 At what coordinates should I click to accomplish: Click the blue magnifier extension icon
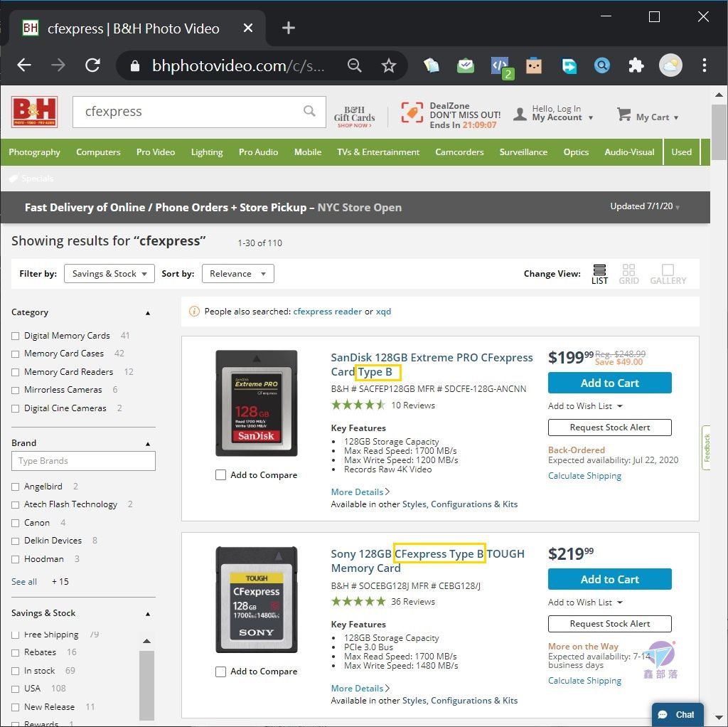(601, 65)
